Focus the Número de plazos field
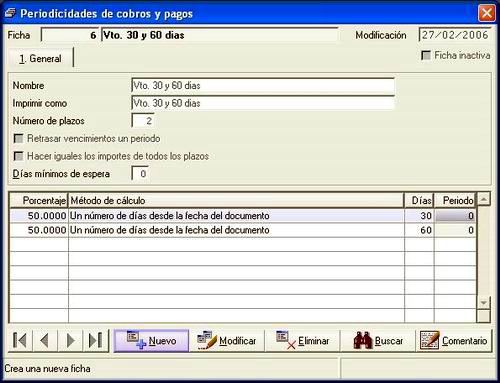This screenshot has height=383, width=500. pyautogui.click(x=143, y=121)
